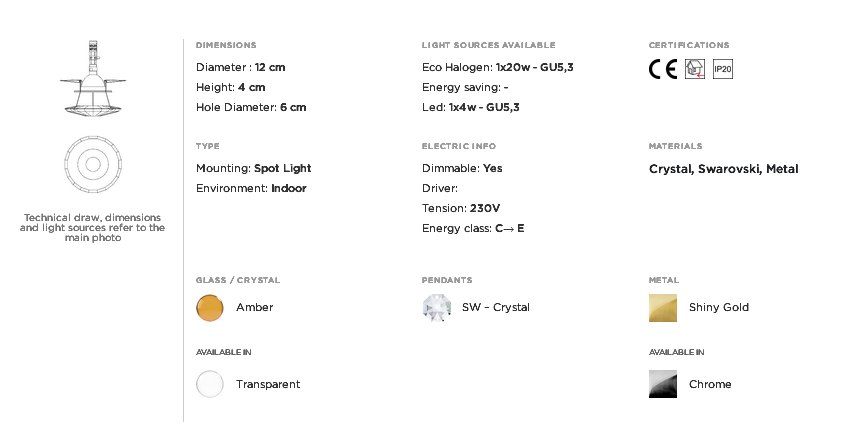851x434 pixels.
Task: Click the indoor-use house certification icon
Action: (695, 69)
